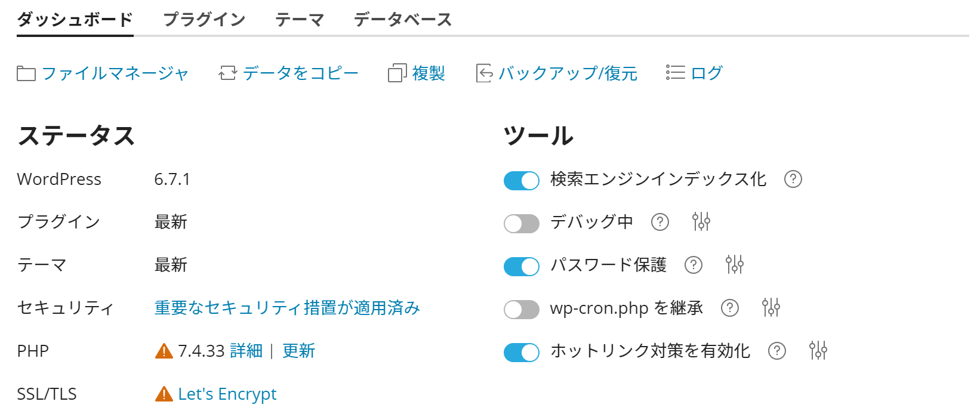
Task: Click the データをコピー sync icon
Action: coord(227,73)
